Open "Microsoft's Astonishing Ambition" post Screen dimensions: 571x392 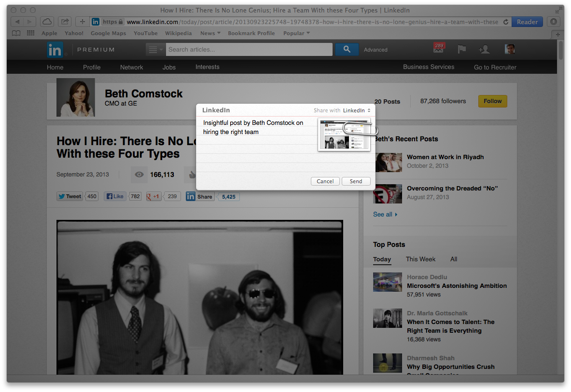click(457, 286)
